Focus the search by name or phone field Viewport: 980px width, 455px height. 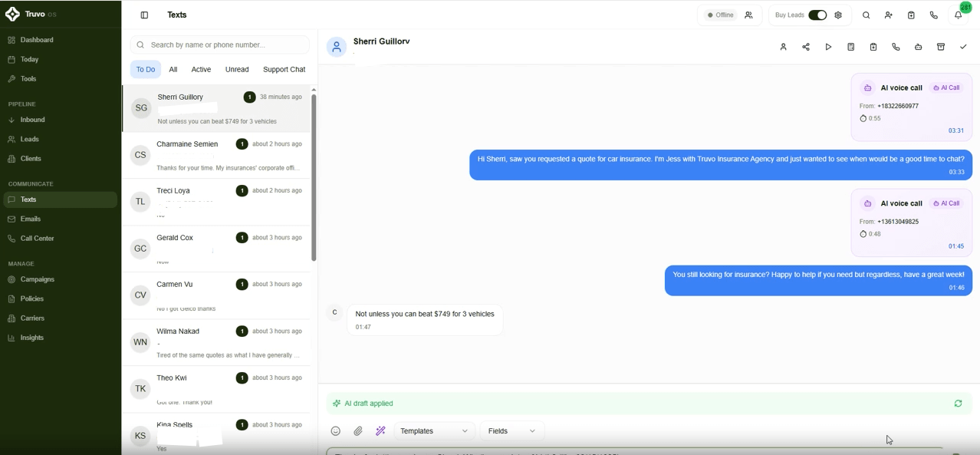(x=220, y=45)
